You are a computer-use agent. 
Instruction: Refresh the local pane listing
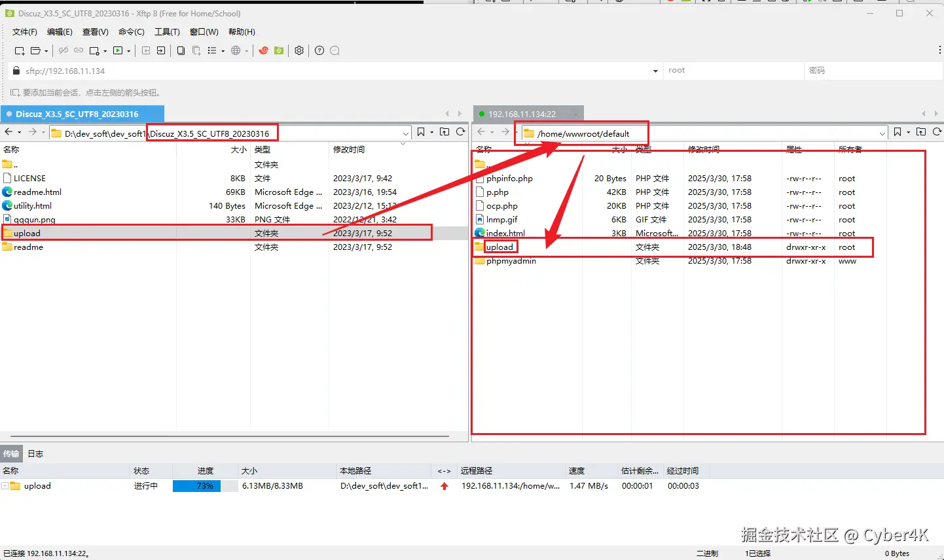pyautogui.click(x=461, y=132)
